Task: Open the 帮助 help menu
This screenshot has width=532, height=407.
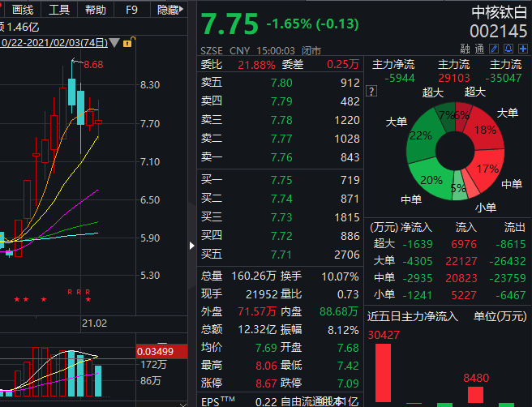Action: [x=95, y=10]
